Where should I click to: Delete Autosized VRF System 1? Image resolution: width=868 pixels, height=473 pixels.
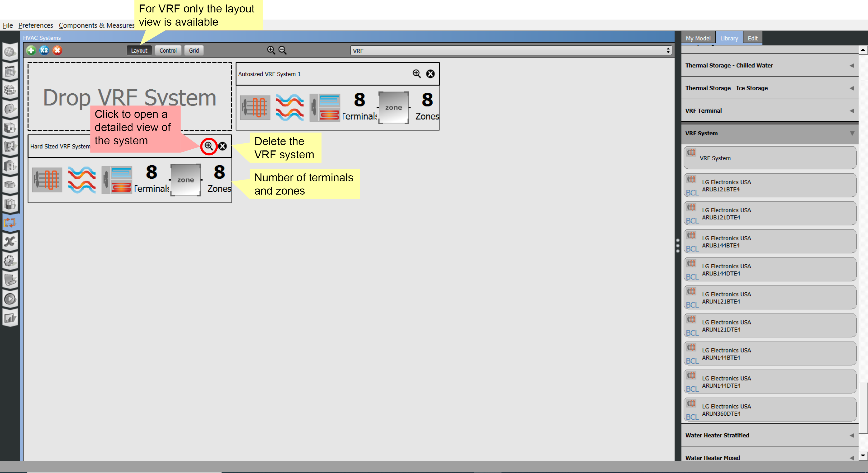430,74
